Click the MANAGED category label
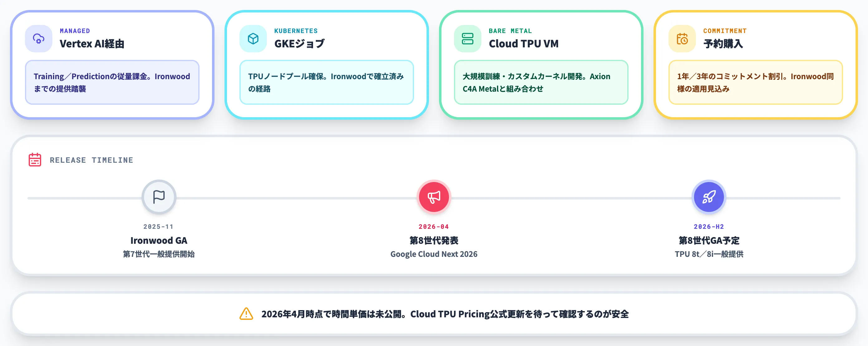This screenshot has height=346, width=868. pos(75,31)
